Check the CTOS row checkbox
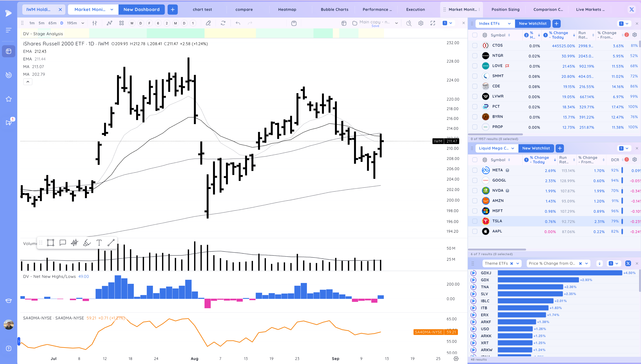641x364 pixels. click(475, 45)
